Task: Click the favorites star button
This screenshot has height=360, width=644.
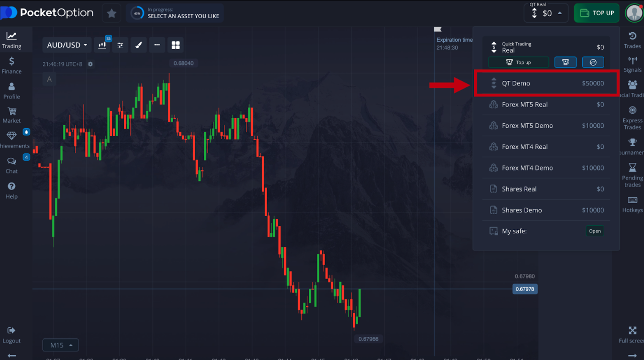Action: (112, 13)
